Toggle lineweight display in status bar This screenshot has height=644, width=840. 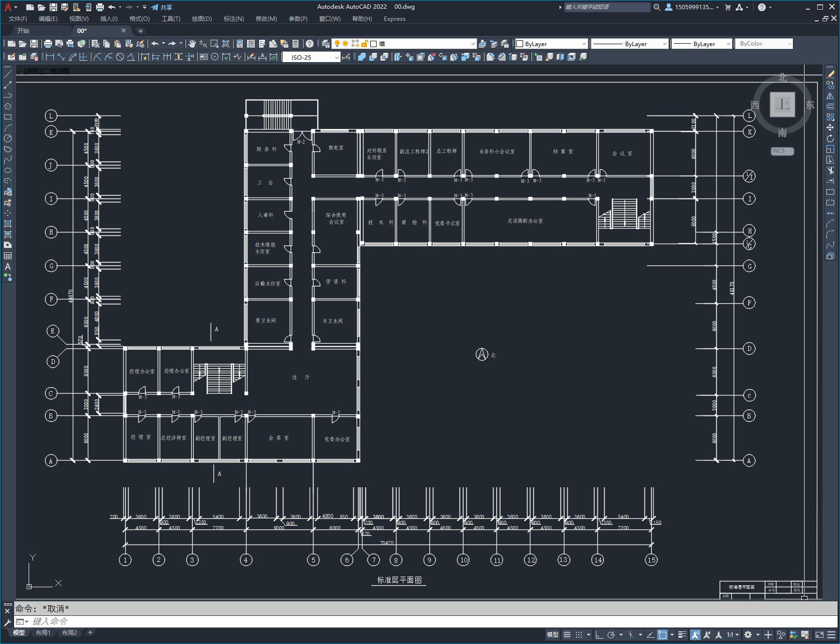pos(682,634)
